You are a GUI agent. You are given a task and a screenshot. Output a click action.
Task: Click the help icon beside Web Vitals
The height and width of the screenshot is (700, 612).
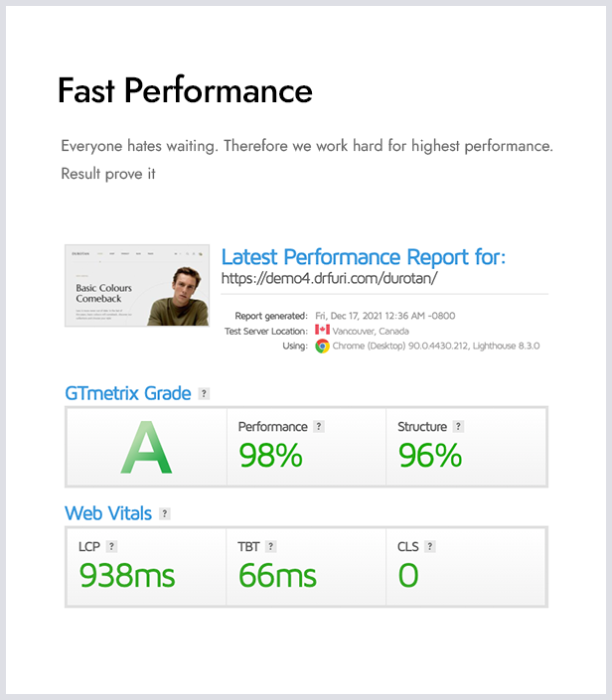coord(165,514)
